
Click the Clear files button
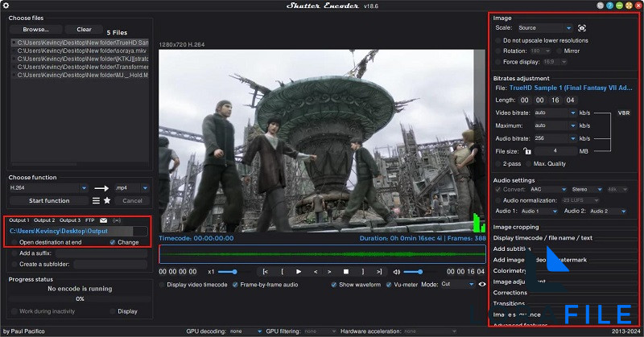tap(84, 29)
